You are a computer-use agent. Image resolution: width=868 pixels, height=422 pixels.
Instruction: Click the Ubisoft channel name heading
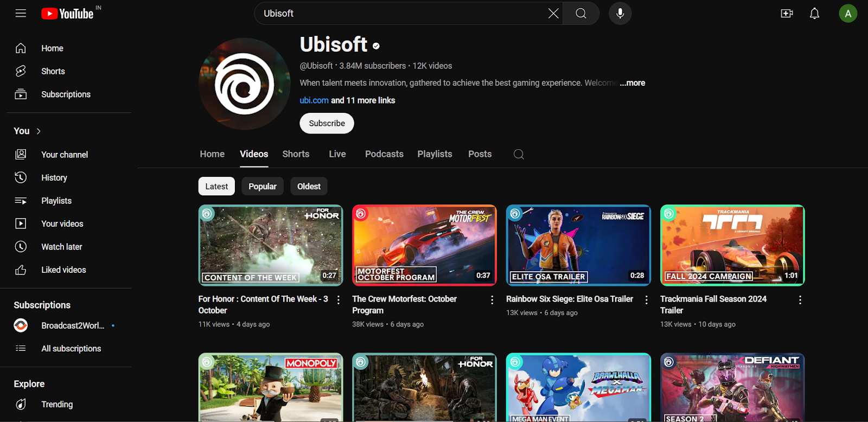pyautogui.click(x=334, y=44)
